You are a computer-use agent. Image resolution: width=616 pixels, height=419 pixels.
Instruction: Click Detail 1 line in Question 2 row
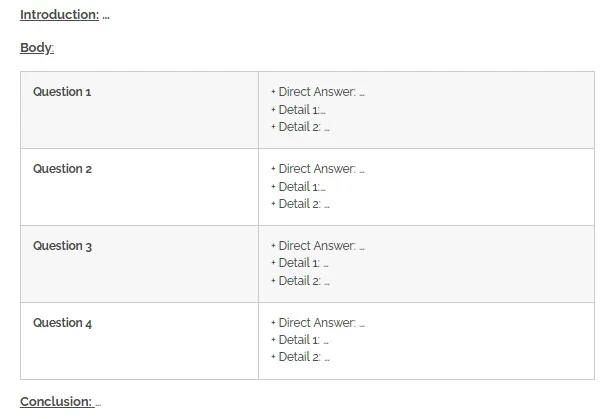[x=298, y=186]
